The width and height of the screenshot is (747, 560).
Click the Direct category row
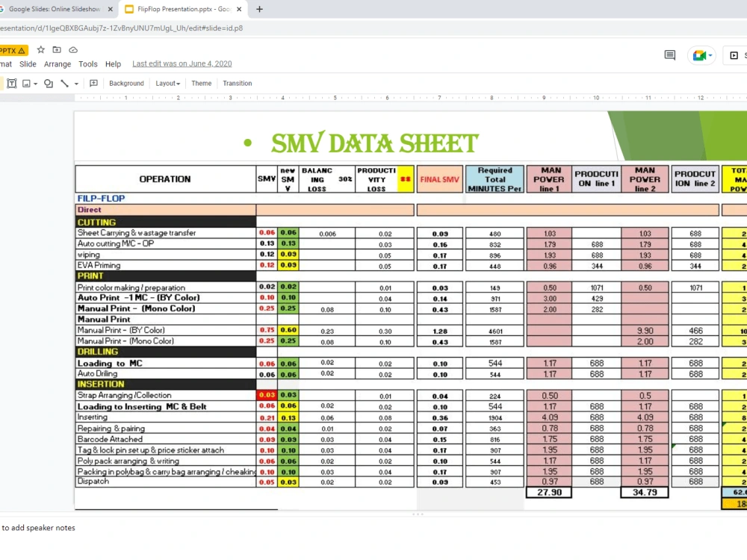165,210
